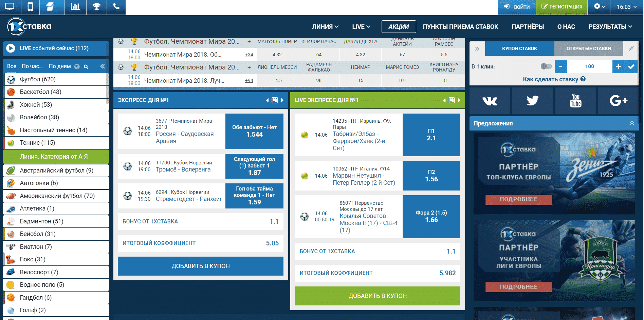This screenshot has width=644, height=320.
Task: Expand LIVE menu in the navigation bar
Action: [361, 26]
